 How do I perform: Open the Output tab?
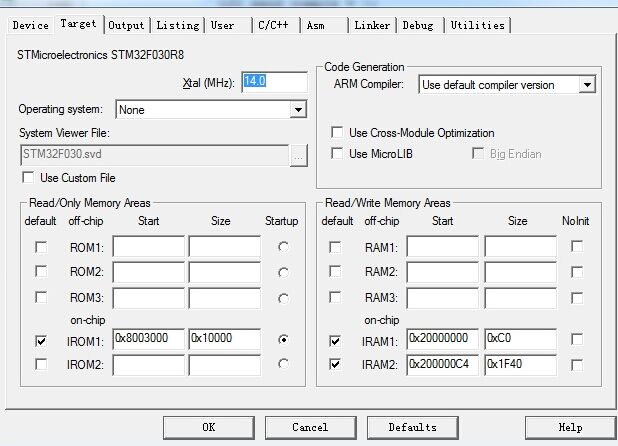point(126,25)
